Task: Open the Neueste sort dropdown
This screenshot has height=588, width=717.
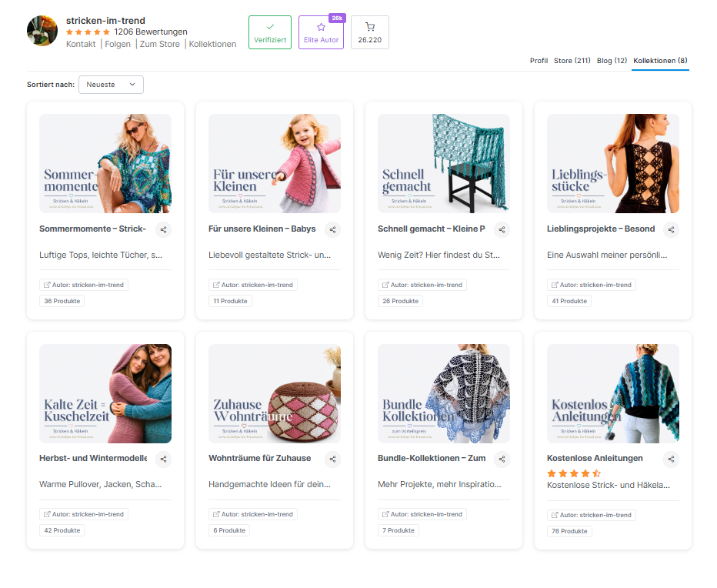Action: click(x=111, y=85)
